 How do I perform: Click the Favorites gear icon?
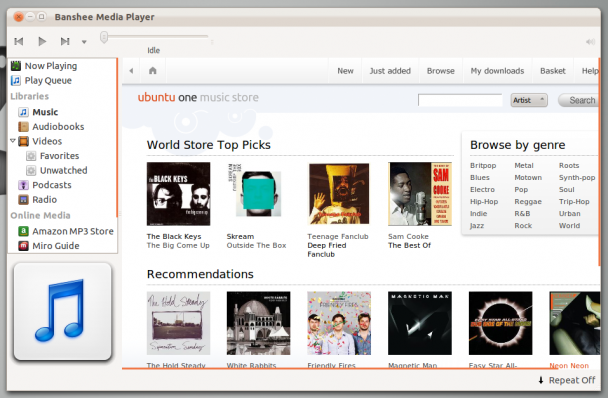point(31,156)
